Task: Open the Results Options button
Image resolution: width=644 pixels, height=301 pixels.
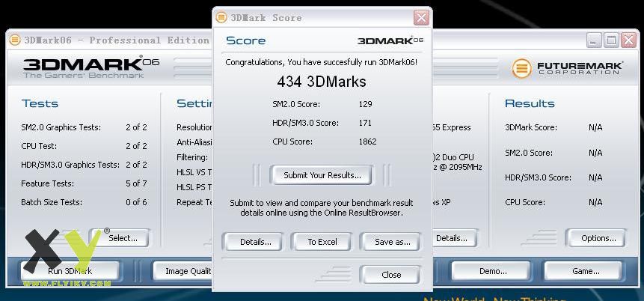Action: coord(598,238)
